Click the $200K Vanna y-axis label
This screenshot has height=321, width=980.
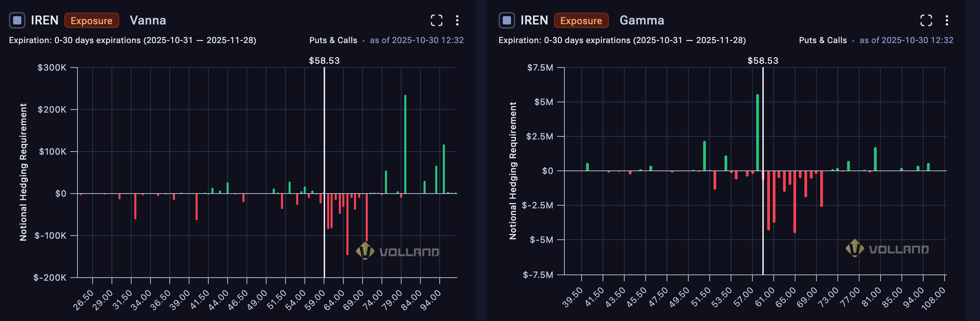52,110
